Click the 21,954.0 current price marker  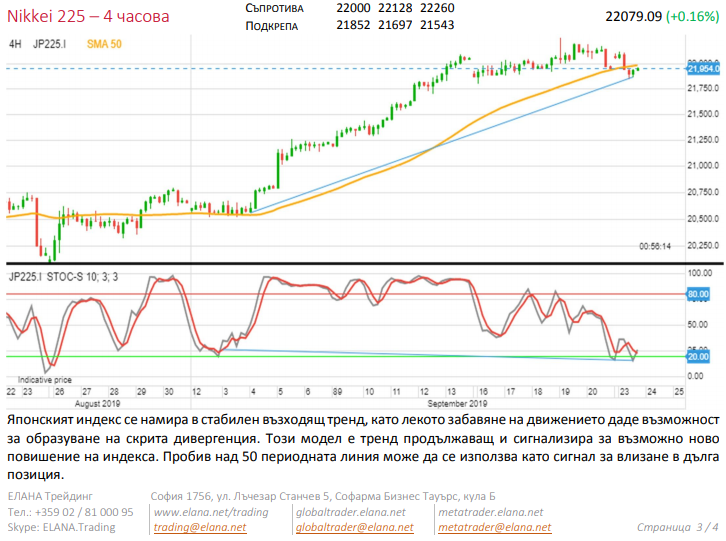click(703, 69)
